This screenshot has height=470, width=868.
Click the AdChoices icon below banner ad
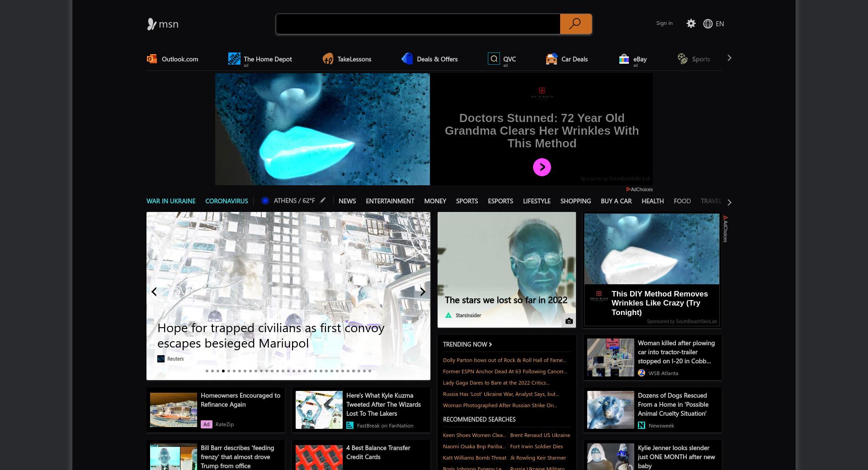pyautogui.click(x=628, y=189)
